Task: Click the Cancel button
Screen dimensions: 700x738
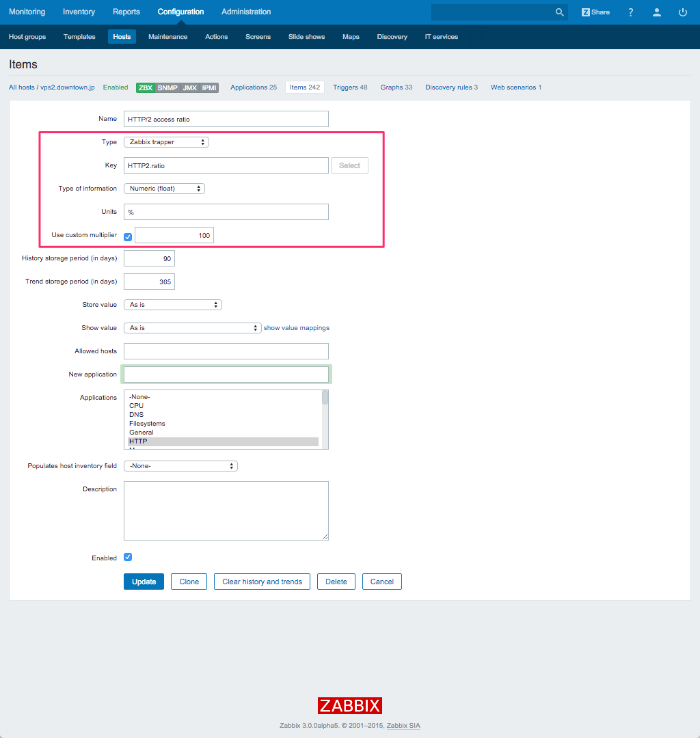Action: pyautogui.click(x=381, y=582)
